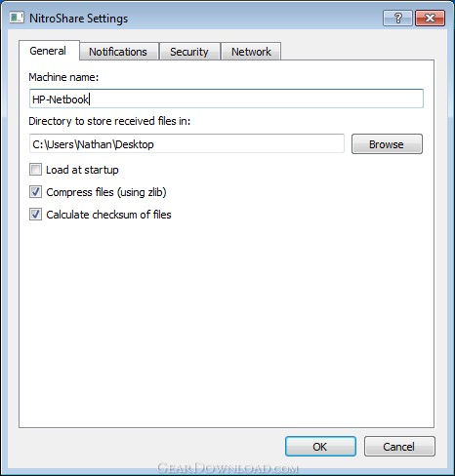Click the 'Calculate checksum of files' label text
Image resolution: width=455 pixels, height=476 pixels.
pos(108,215)
